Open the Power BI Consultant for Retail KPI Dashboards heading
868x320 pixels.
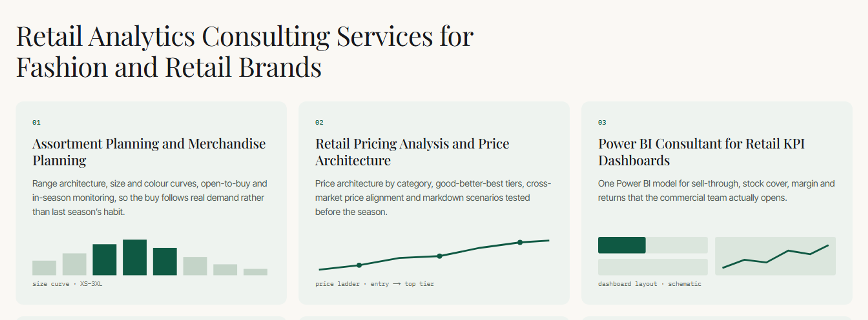(x=701, y=152)
